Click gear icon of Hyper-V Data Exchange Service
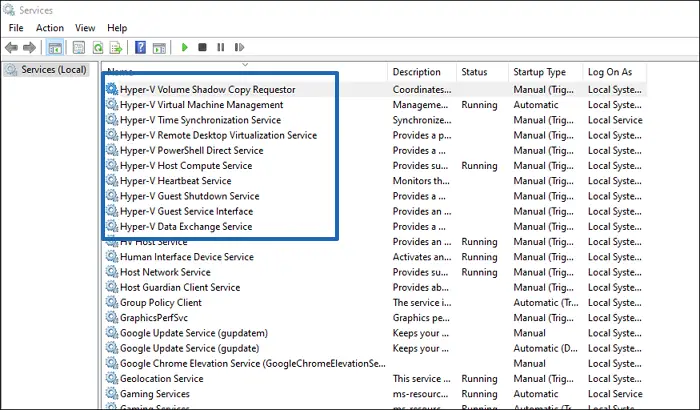The width and height of the screenshot is (700, 410). pos(112,226)
